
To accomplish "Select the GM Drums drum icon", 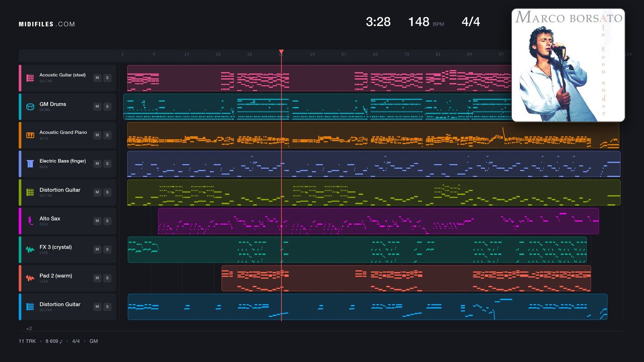I will [x=30, y=107].
